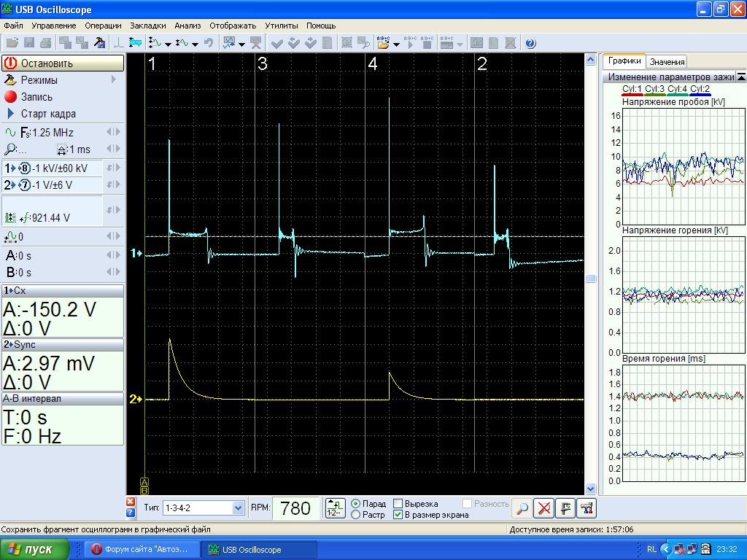Click the cylinder order 1-2 icon beside RPM
Screen dimensions: 747x560
(x=335, y=508)
